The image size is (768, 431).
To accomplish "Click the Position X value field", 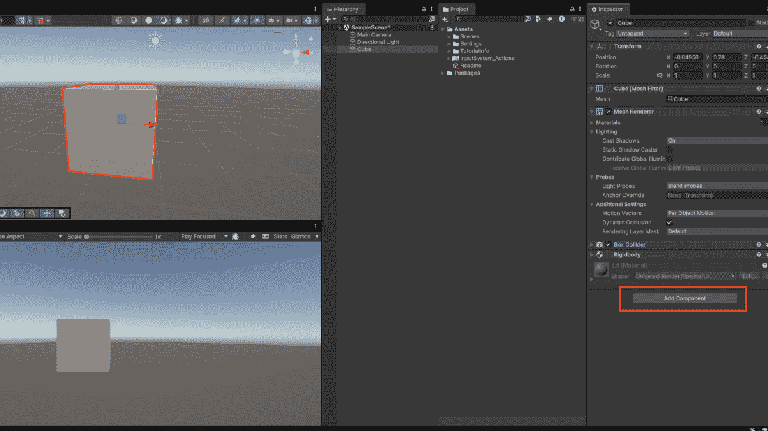I will 687,57.
